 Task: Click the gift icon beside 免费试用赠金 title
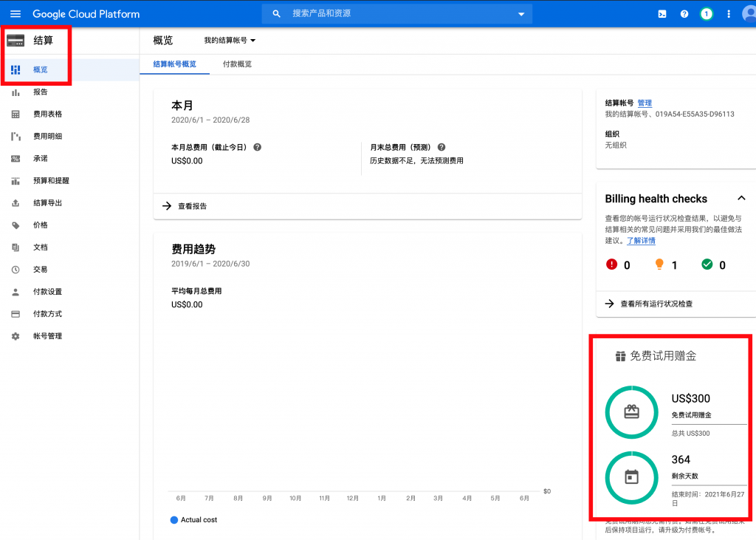tap(620, 356)
